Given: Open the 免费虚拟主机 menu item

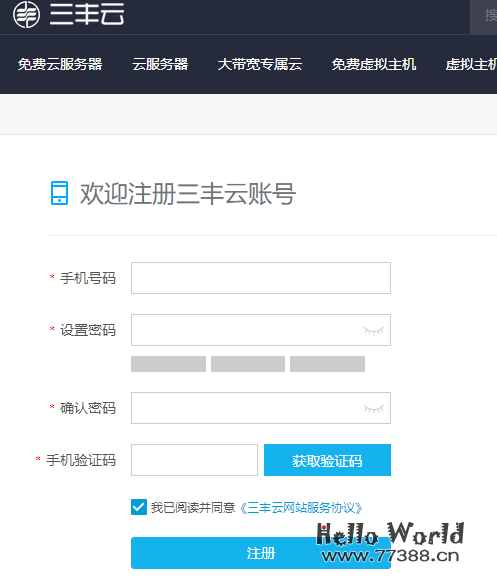Looking at the screenshot, I should point(374,64).
